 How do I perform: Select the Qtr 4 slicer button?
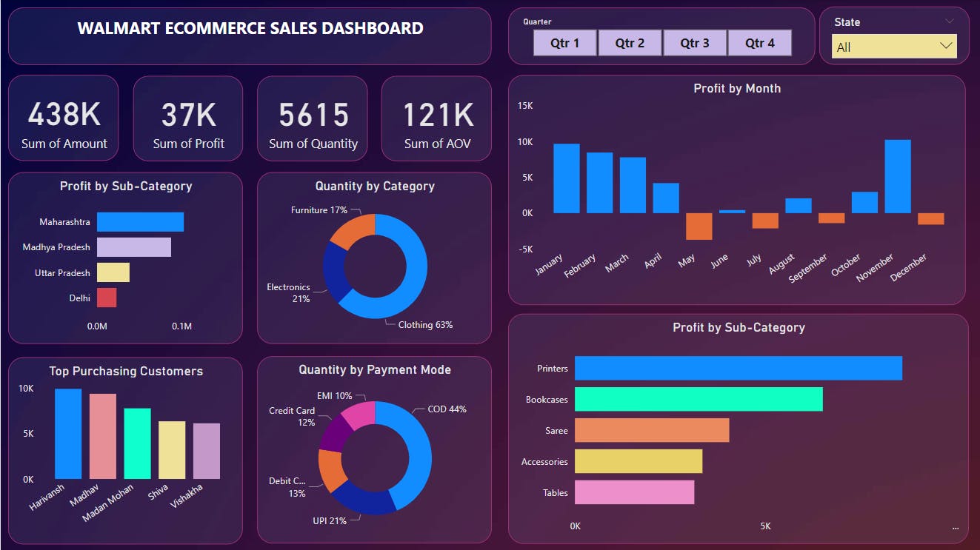coord(760,43)
